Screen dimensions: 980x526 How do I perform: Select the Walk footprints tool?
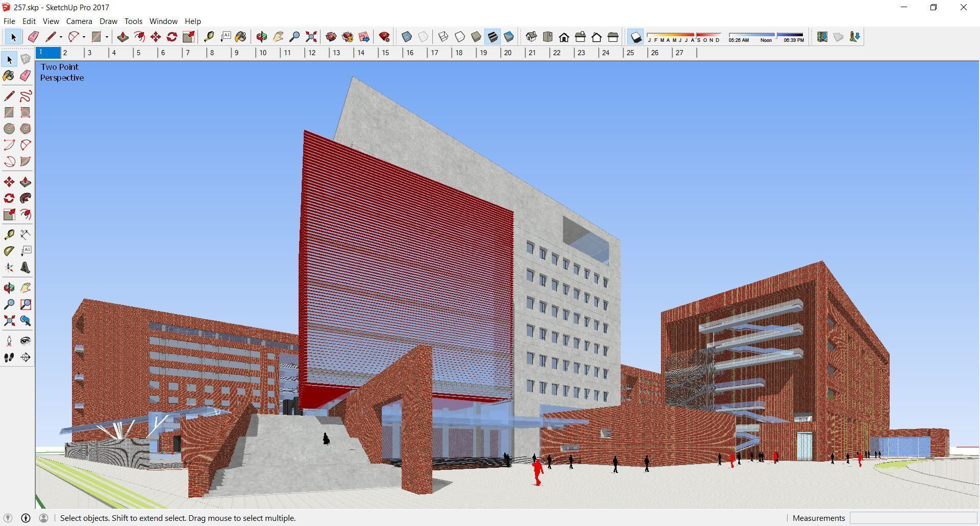click(x=9, y=357)
